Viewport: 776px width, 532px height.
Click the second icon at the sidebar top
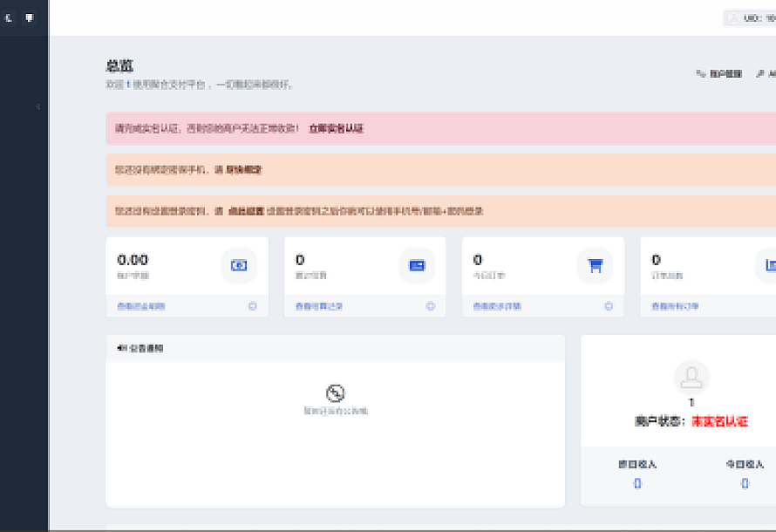tap(29, 17)
